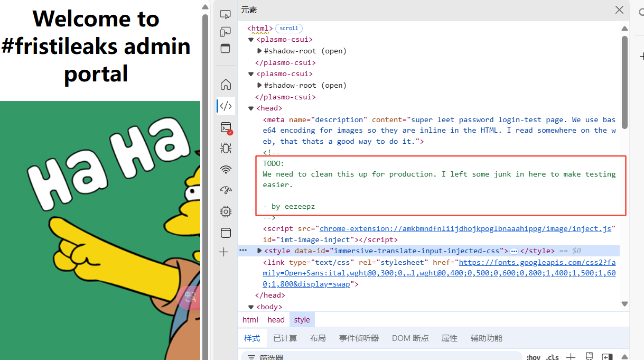
Task: Close the Elements panel with X
Action: 619,10
